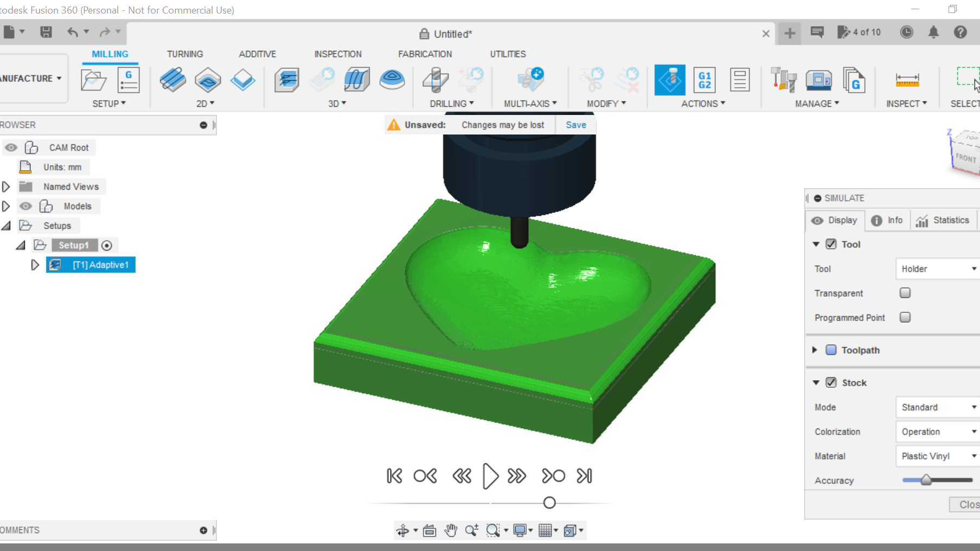Open the Tool Holder dropdown
Screen dimensions: 980x551
(938, 268)
